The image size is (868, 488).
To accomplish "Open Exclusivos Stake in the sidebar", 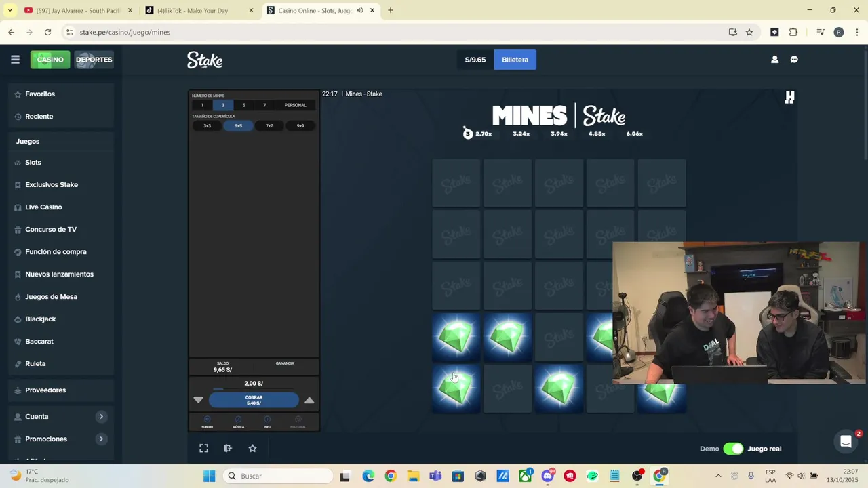I will 52,184.
